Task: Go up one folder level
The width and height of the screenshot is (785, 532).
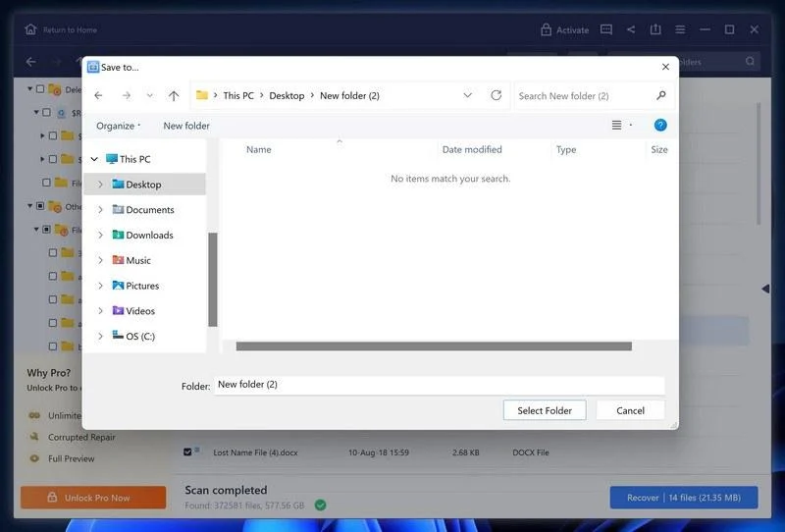Action: pos(174,95)
